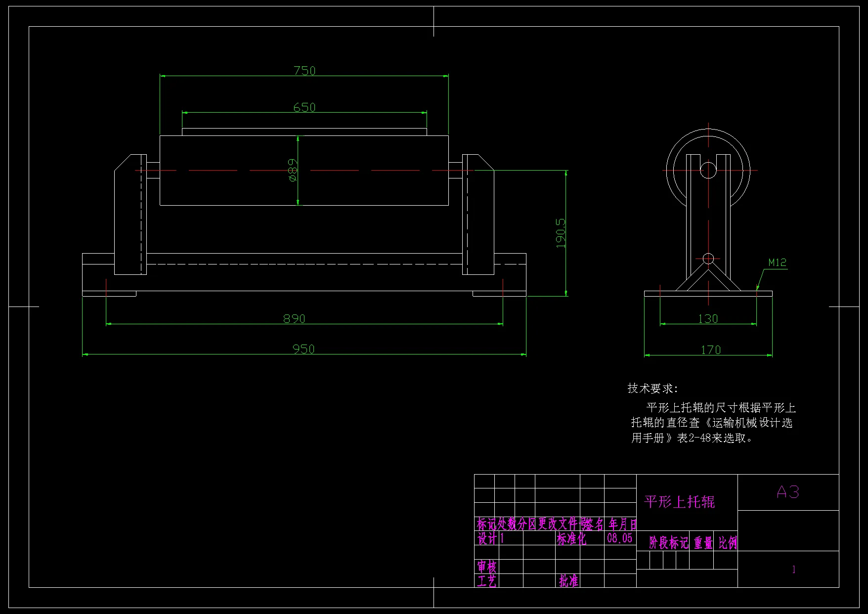This screenshot has height=614, width=868.
Task: Select the 950 overall length dimension
Action: click(x=304, y=349)
